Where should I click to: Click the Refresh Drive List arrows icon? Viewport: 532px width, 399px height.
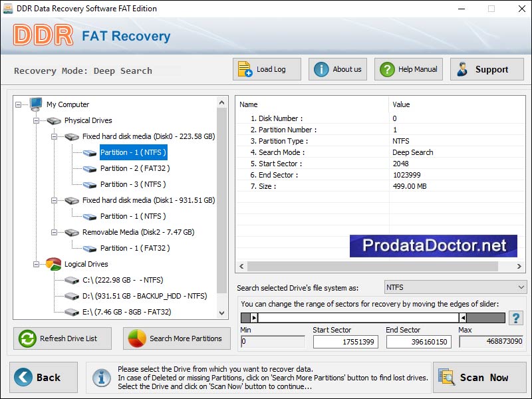coord(27,338)
